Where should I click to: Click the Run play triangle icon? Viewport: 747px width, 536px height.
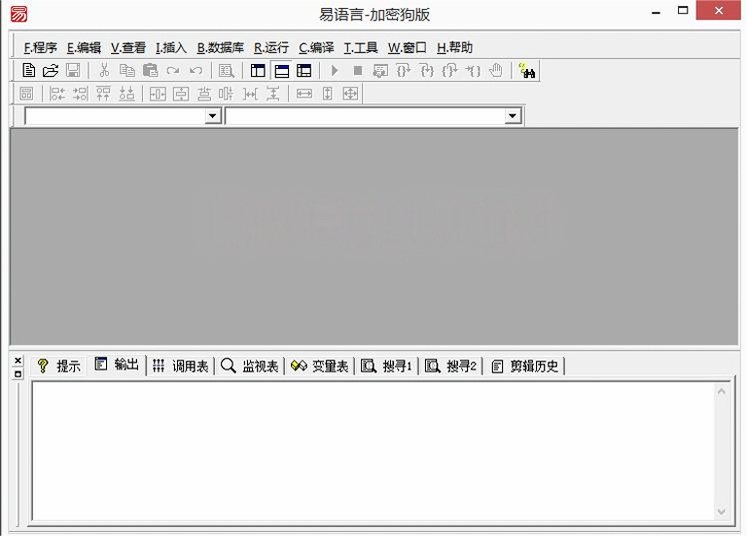(x=334, y=71)
